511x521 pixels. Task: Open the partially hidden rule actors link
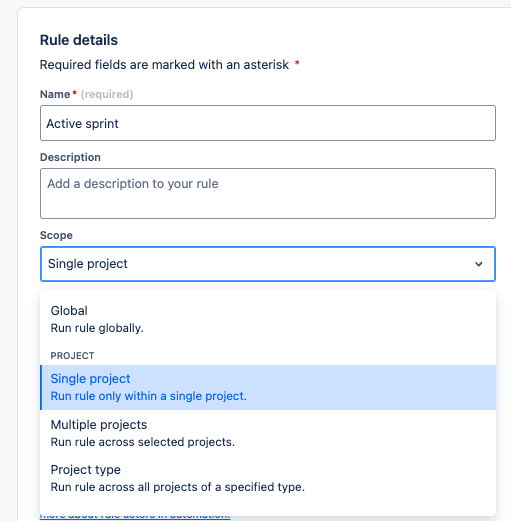(x=135, y=516)
